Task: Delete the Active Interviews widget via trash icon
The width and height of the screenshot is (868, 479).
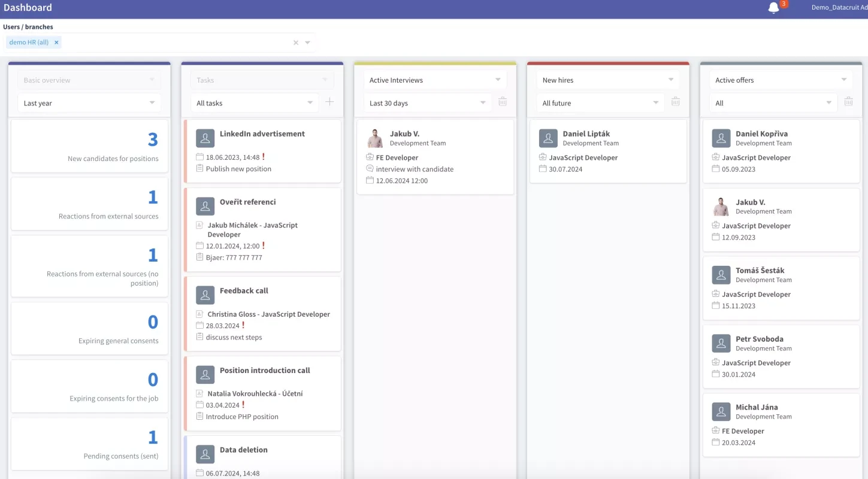Action: click(x=503, y=102)
